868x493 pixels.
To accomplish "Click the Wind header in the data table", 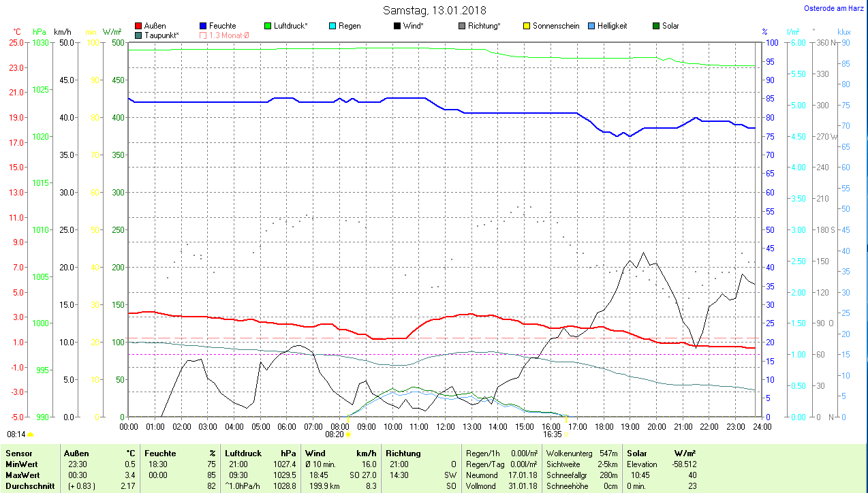I will click(x=315, y=453).
